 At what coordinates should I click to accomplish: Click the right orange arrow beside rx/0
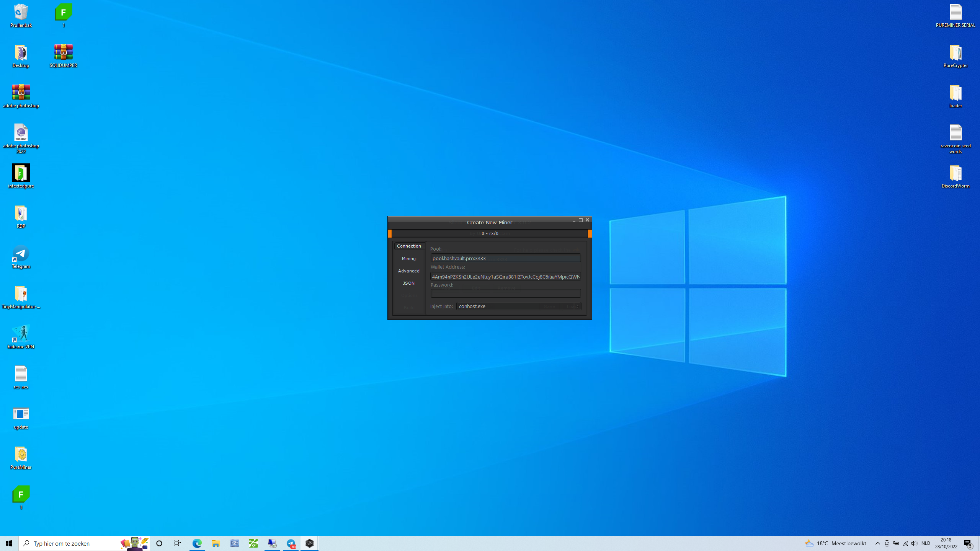click(x=590, y=233)
